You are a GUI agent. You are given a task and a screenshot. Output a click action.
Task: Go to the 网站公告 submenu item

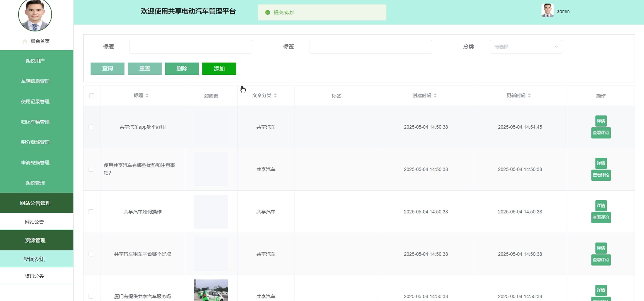[x=34, y=222]
